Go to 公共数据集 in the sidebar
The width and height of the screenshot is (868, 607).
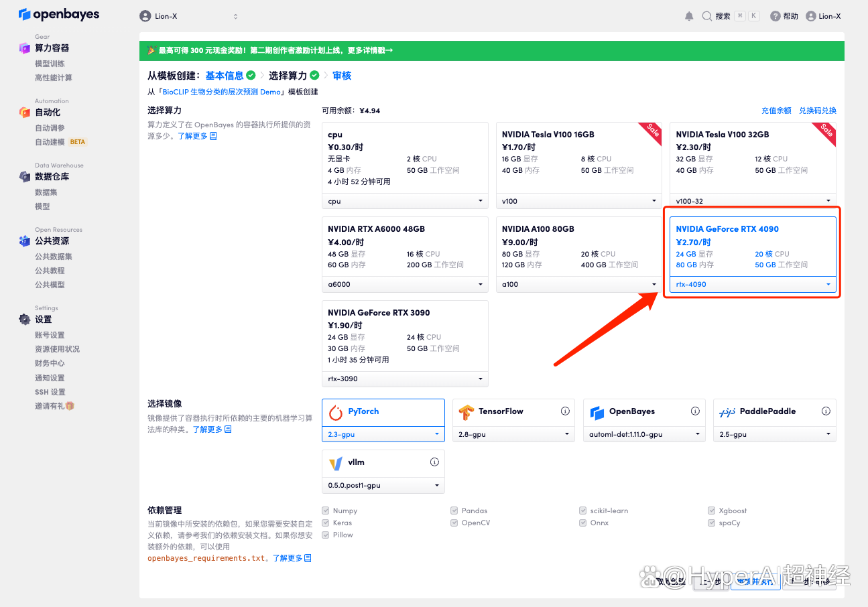[x=54, y=257]
